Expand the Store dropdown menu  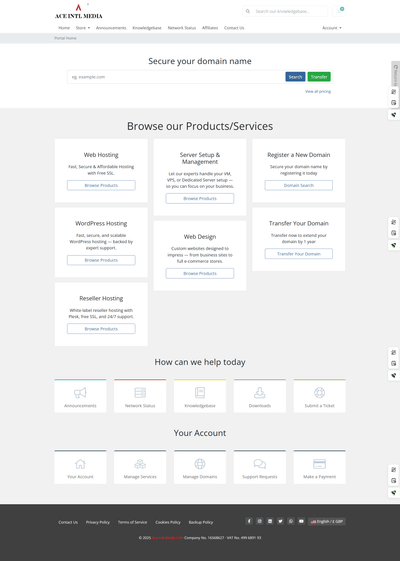[83, 28]
